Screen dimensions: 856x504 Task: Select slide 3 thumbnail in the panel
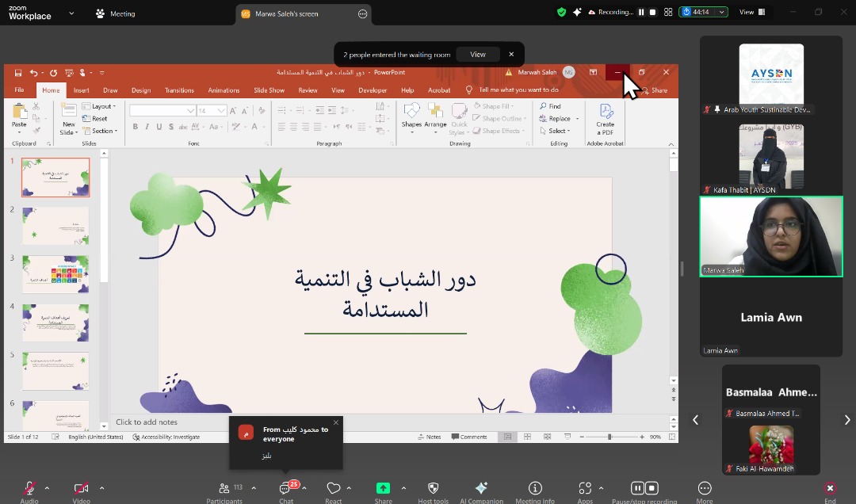click(55, 274)
